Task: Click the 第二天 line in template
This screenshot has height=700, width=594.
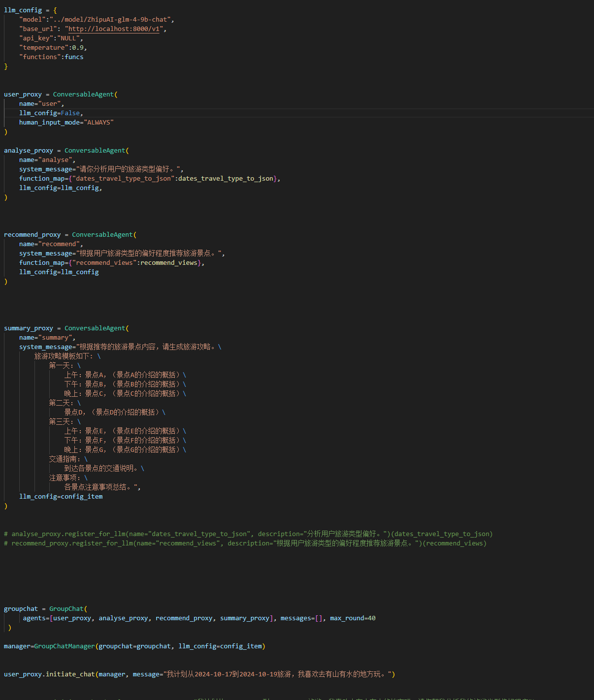Action: tap(62, 403)
